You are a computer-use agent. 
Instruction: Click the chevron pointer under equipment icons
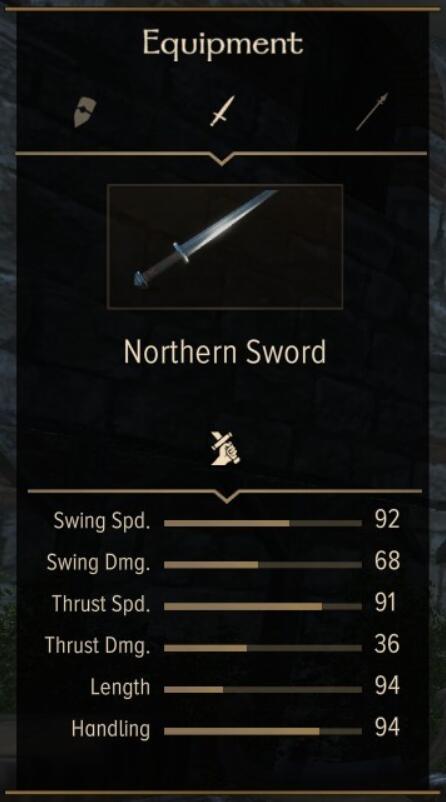coord(221,159)
